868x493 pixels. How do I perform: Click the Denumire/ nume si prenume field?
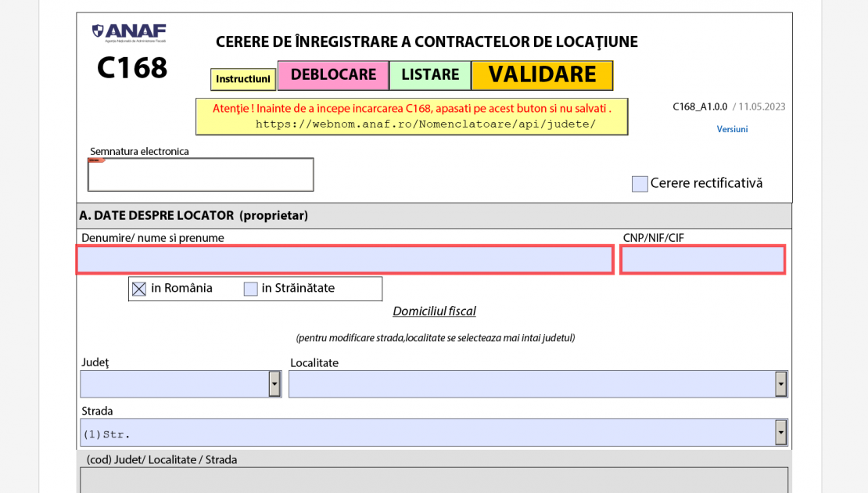click(x=345, y=259)
